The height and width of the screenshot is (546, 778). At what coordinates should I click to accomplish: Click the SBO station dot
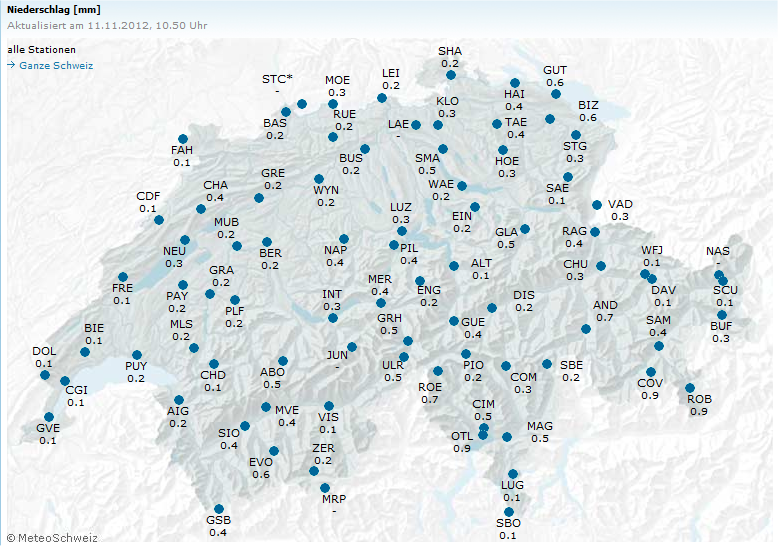point(509,512)
